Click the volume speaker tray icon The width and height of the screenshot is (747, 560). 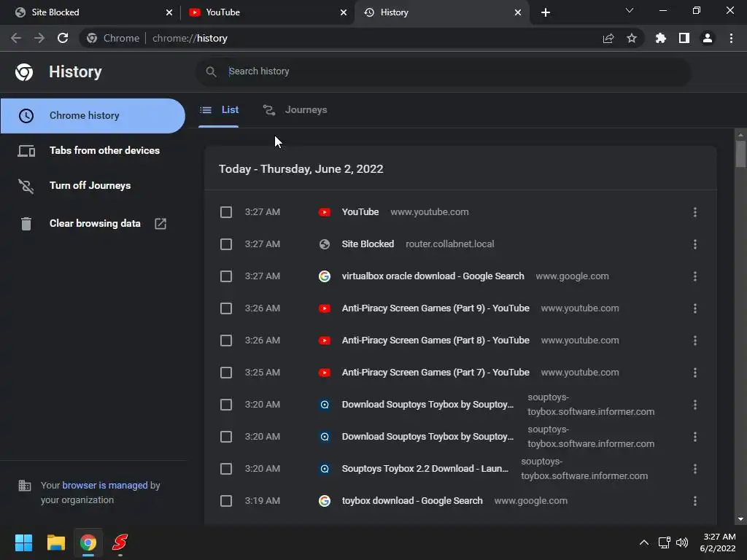[682, 542]
